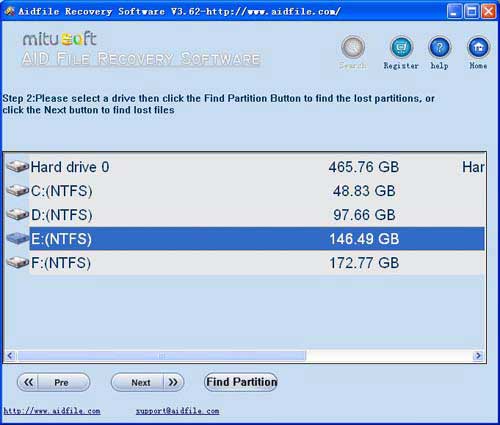Click the 146.49 GB size value
Image resolution: width=500 pixels, height=425 pixels.
(x=364, y=239)
